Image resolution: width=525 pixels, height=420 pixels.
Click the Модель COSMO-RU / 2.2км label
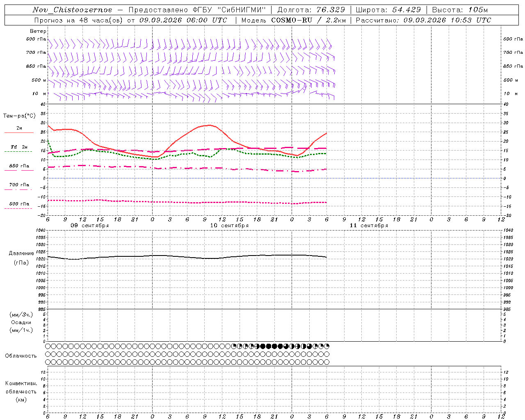(x=293, y=20)
